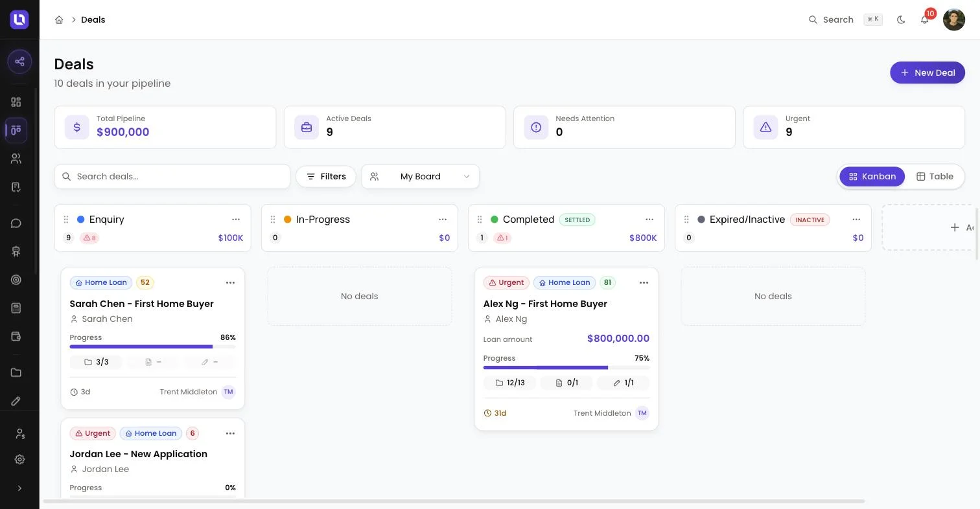Click the app logo in the sidebar
This screenshot has height=509, width=980.
point(19,19)
